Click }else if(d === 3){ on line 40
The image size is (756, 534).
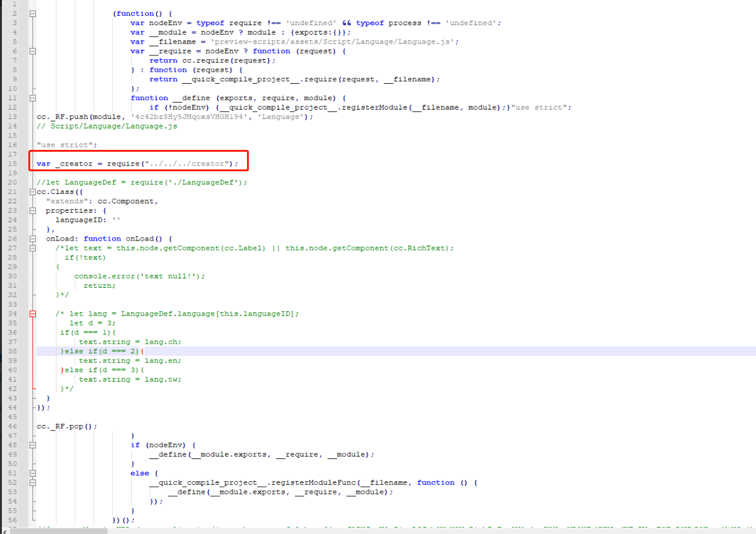pos(102,370)
